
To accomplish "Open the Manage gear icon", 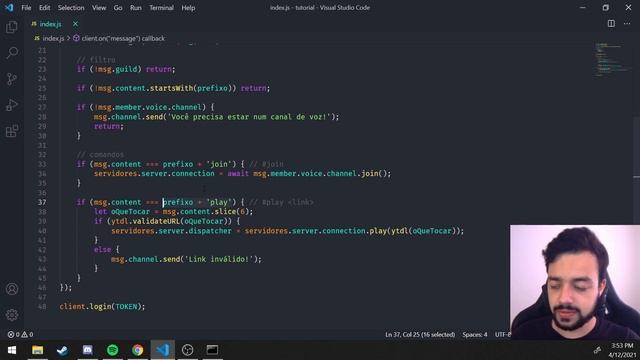I will click(12, 315).
